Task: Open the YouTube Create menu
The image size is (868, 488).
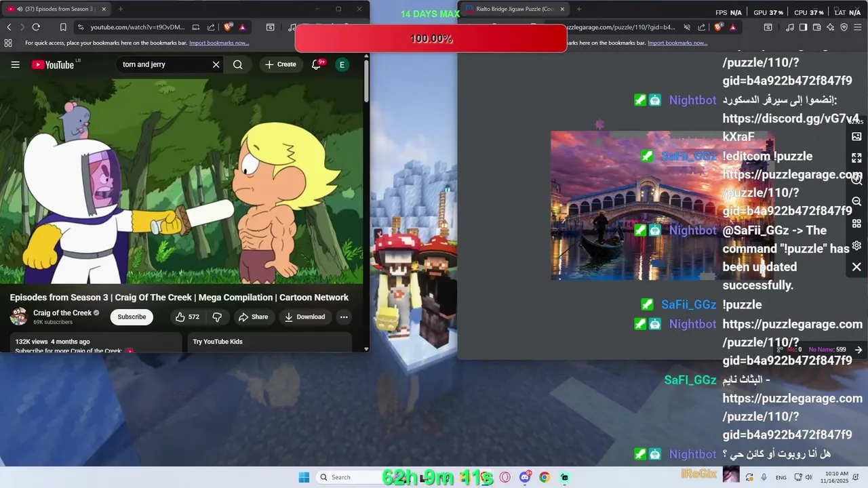Action: point(281,64)
